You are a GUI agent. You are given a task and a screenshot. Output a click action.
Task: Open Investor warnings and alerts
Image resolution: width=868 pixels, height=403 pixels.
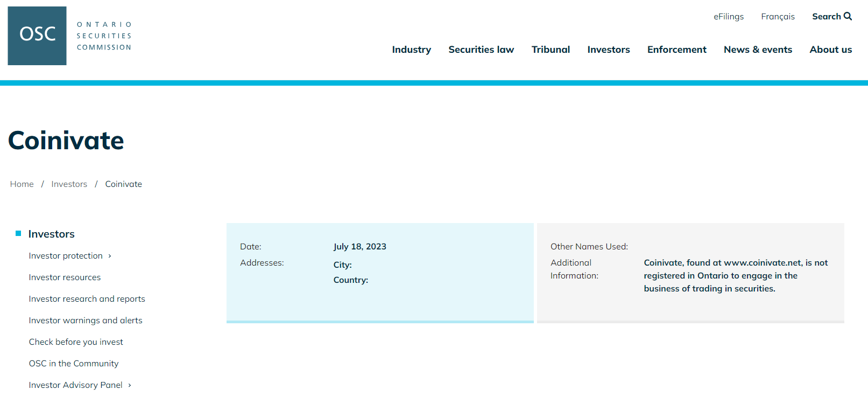[x=86, y=321]
